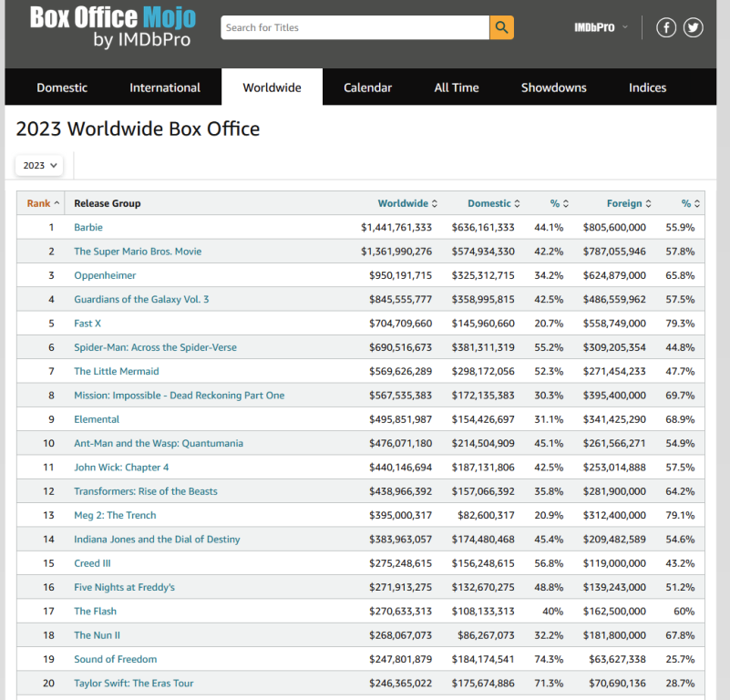The width and height of the screenshot is (730, 700).
Task: Select the Indices tab
Action: point(647,87)
